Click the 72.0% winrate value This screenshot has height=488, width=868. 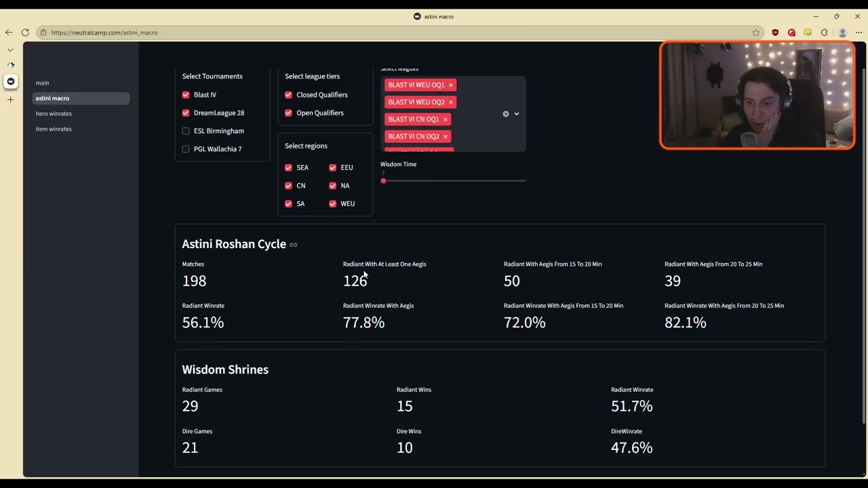pos(524,323)
